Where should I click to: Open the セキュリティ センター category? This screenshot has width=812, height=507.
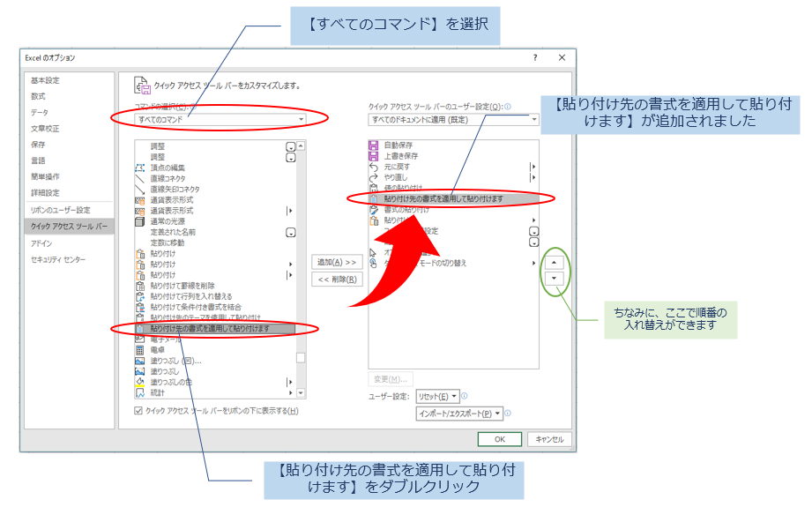click(x=58, y=260)
